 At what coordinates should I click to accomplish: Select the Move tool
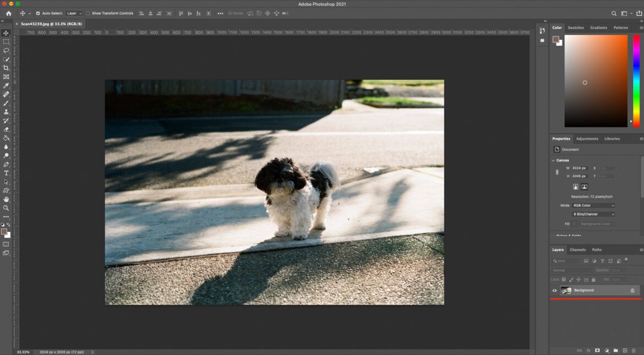6,32
